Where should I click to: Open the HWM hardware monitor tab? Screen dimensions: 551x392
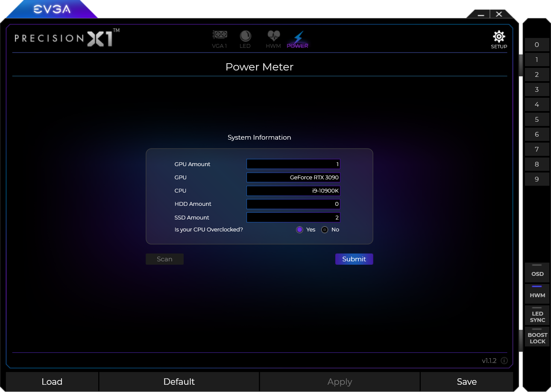(x=273, y=39)
